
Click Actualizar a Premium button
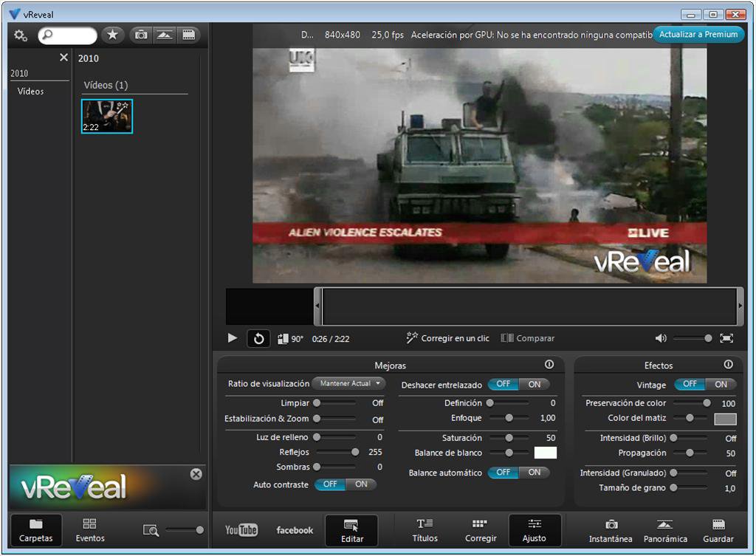[x=698, y=35]
